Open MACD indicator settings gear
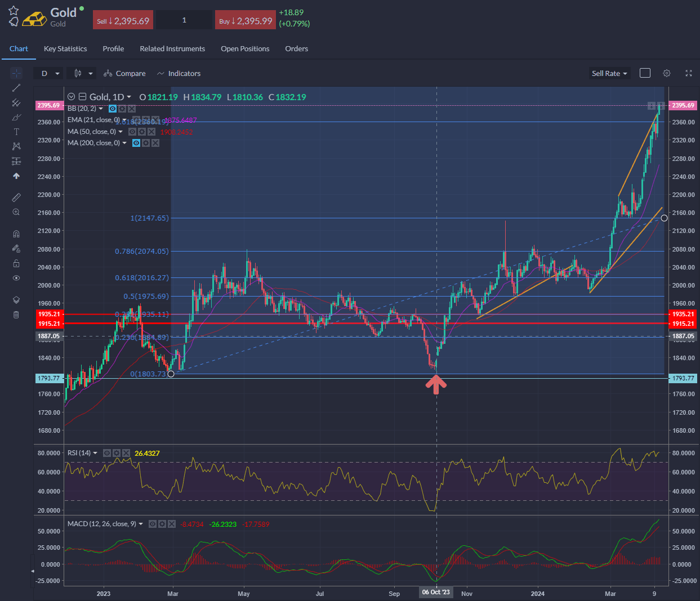This screenshot has width=700, height=601. pos(162,524)
